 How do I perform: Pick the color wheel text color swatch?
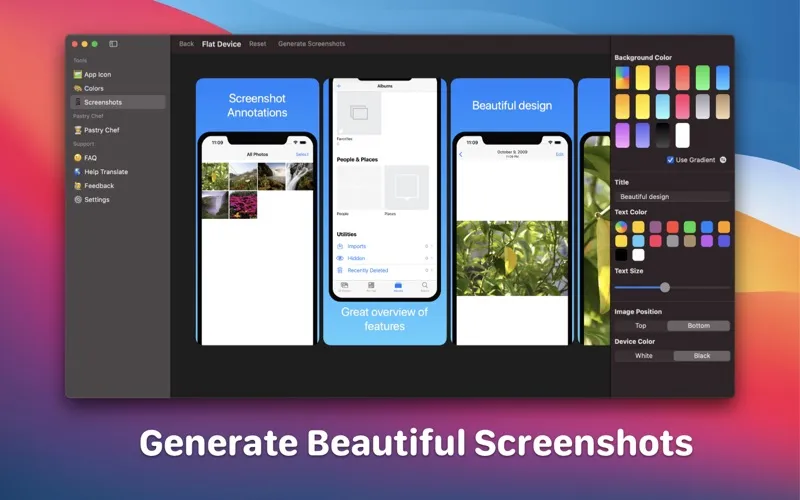621,227
